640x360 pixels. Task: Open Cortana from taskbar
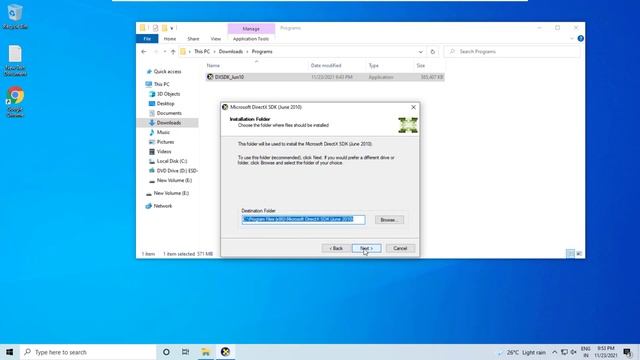pyautogui.click(x=166, y=352)
